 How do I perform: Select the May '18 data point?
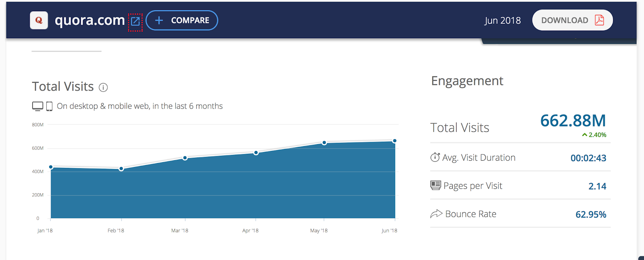(x=324, y=142)
